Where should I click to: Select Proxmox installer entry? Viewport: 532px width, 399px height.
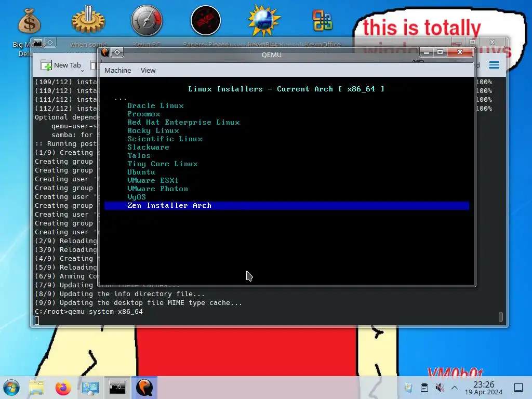(143, 114)
